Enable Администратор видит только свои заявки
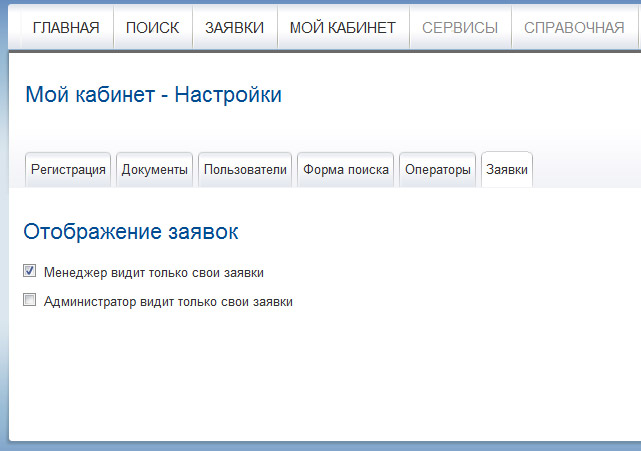The width and height of the screenshot is (641, 451). click(29, 300)
